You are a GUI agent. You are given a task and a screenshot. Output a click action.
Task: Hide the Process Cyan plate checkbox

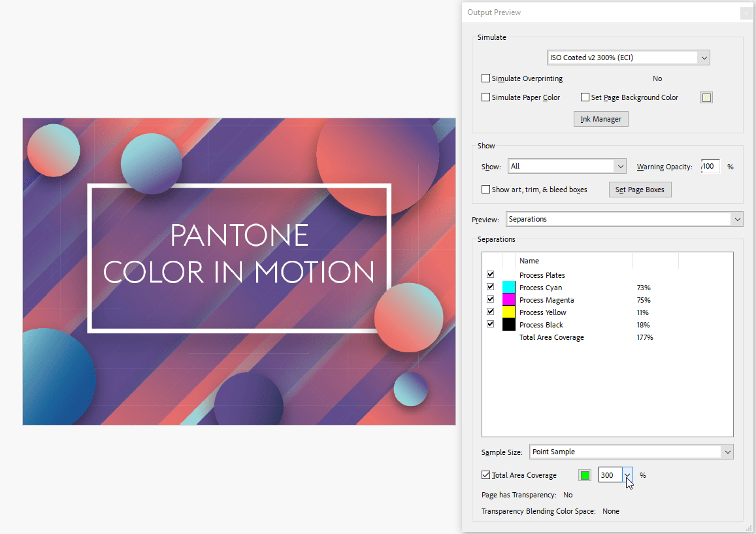tap(490, 288)
